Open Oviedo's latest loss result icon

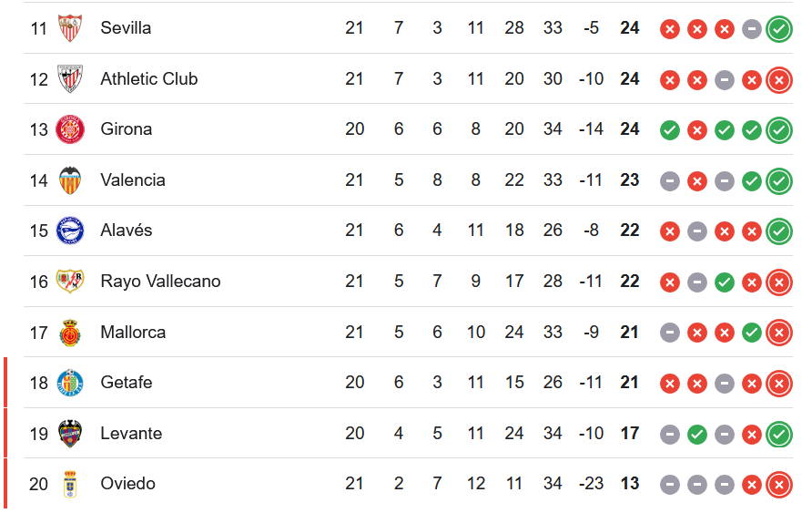click(x=779, y=485)
